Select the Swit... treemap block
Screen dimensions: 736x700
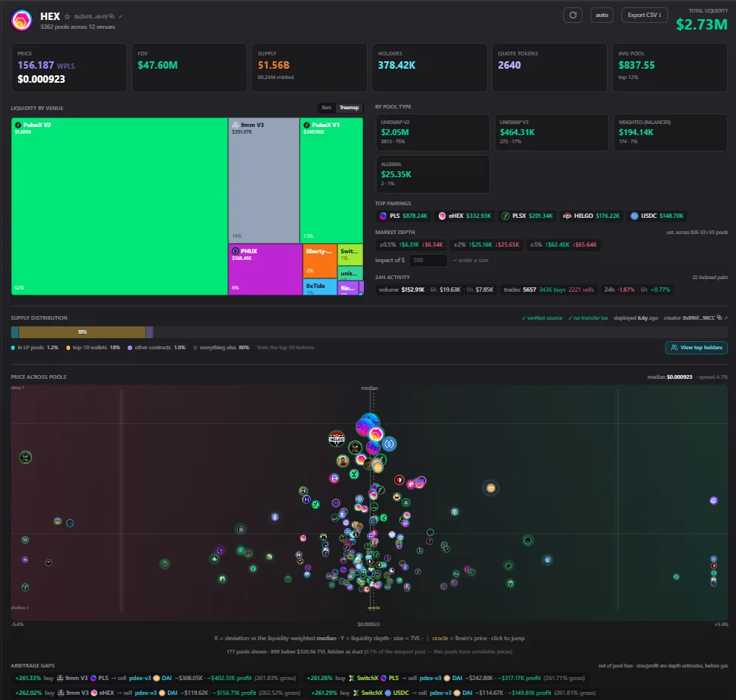pos(351,255)
